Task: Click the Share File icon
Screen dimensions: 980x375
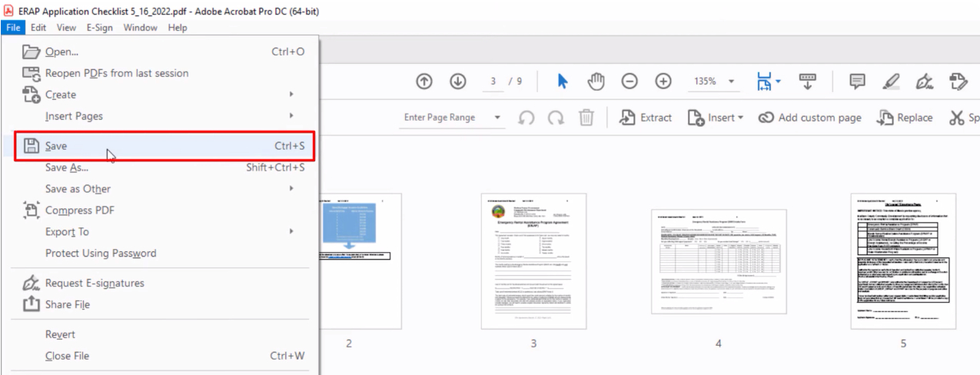Action: [31, 304]
